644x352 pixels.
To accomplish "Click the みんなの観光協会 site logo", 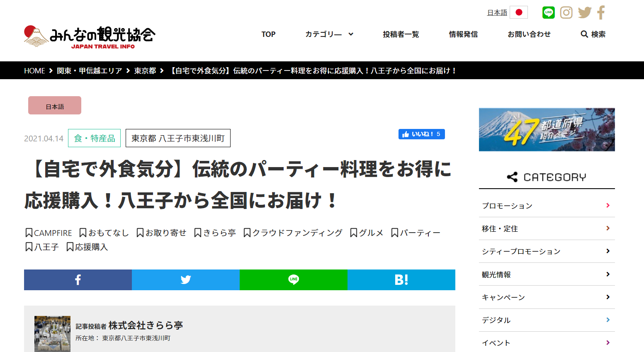I will (90, 37).
